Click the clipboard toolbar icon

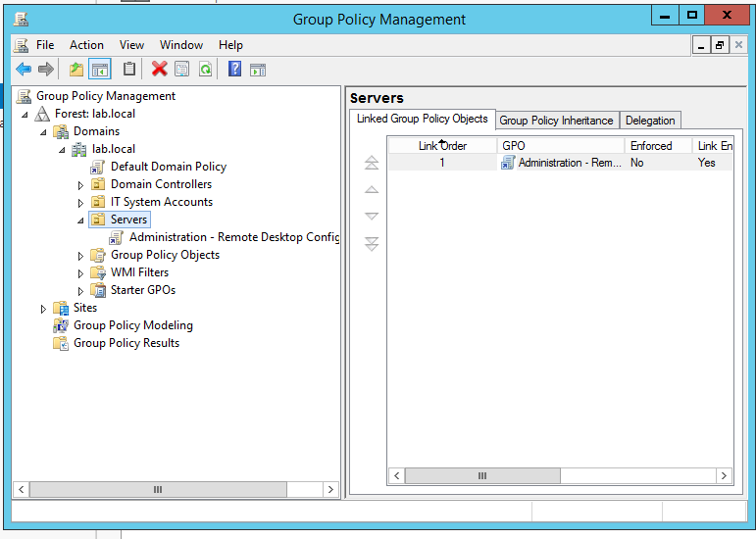point(128,69)
